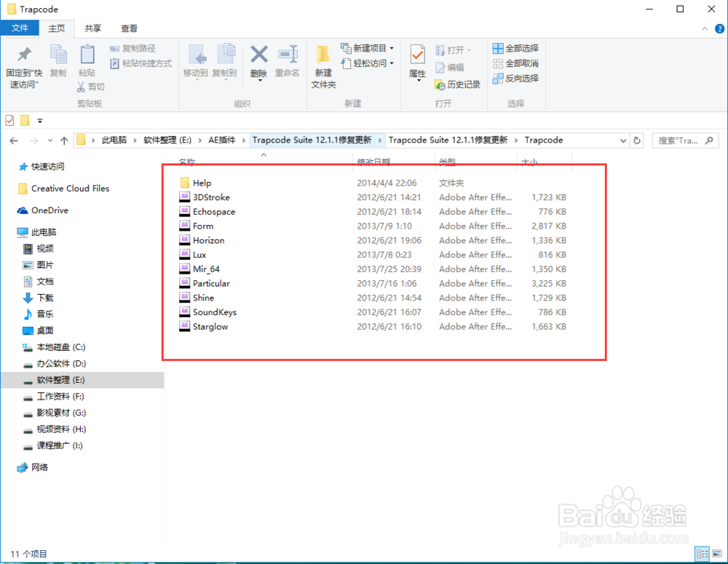Select the Mir_64 plugin file
Viewport: 728px width, 564px height.
pyautogui.click(x=206, y=269)
